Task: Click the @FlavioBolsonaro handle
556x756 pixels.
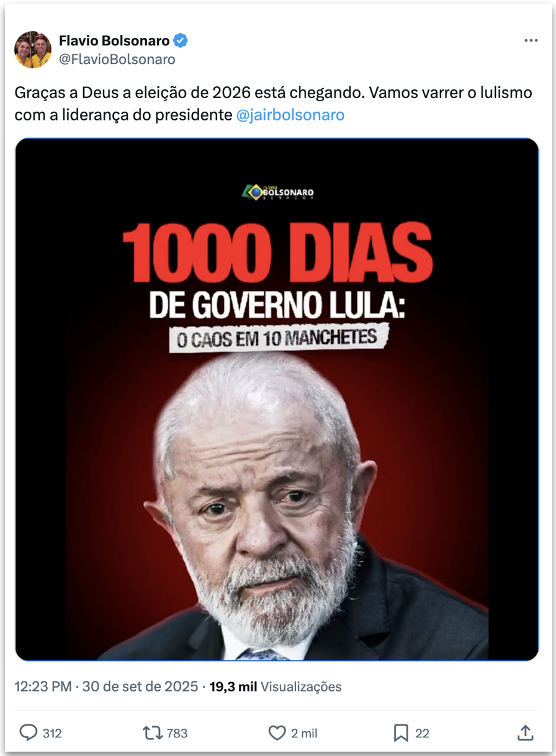Action: coord(117,60)
